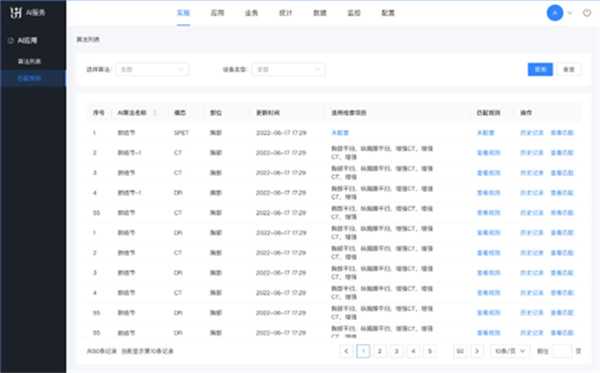Click the 更新时间 column header

click(268, 113)
